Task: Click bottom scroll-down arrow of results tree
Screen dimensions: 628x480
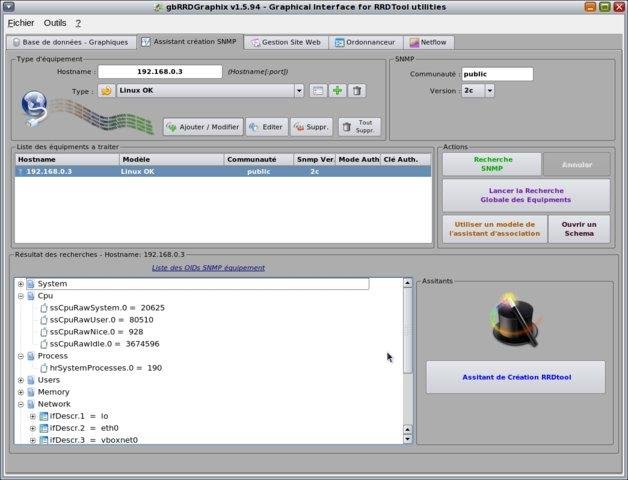Action: point(407,439)
